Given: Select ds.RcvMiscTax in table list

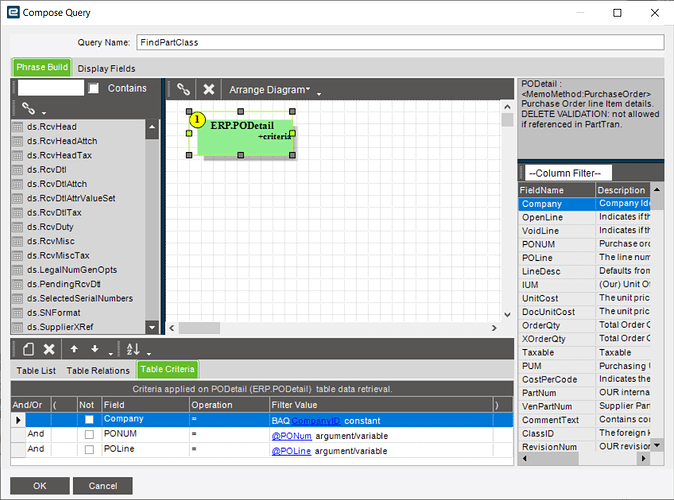Looking at the screenshot, I should [58, 255].
